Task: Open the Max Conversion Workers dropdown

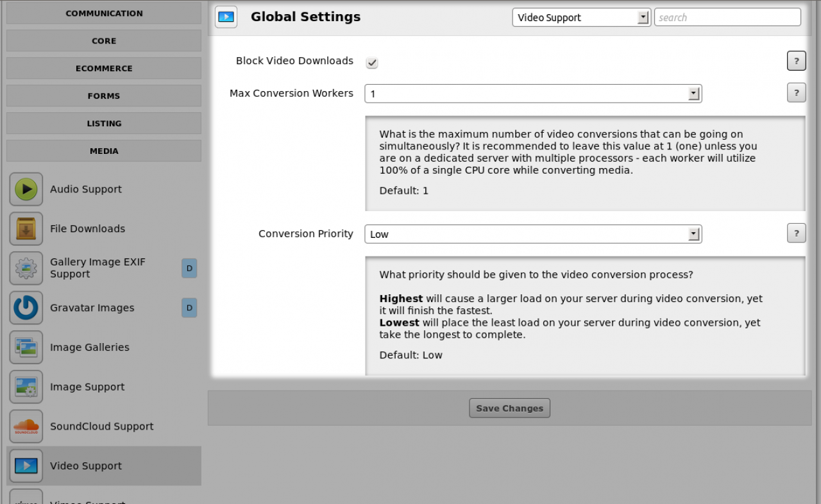Action: click(x=533, y=94)
